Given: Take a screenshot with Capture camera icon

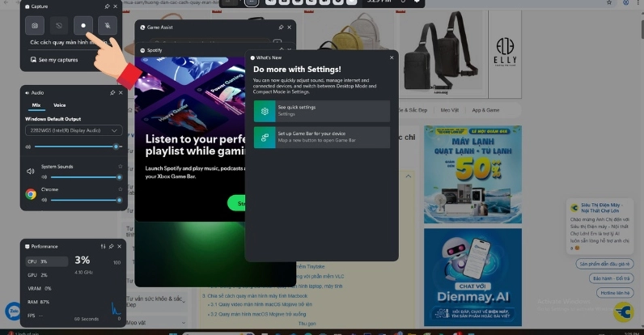Looking at the screenshot, I should (x=35, y=25).
